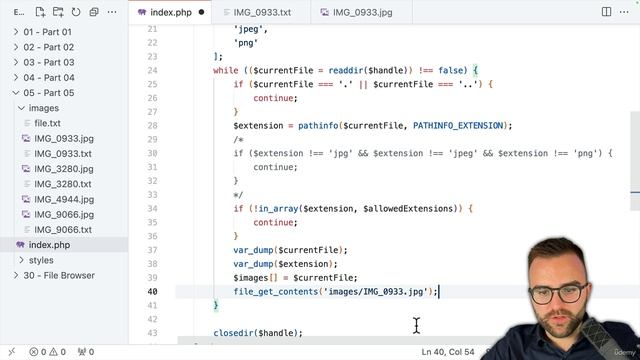Click var_dump($extension) on line 38

coord(285,264)
